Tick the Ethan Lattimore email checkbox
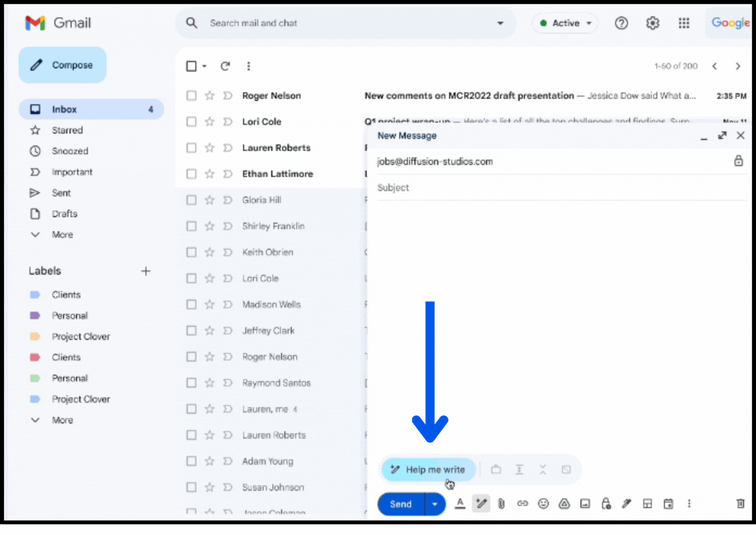 tap(191, 174)
